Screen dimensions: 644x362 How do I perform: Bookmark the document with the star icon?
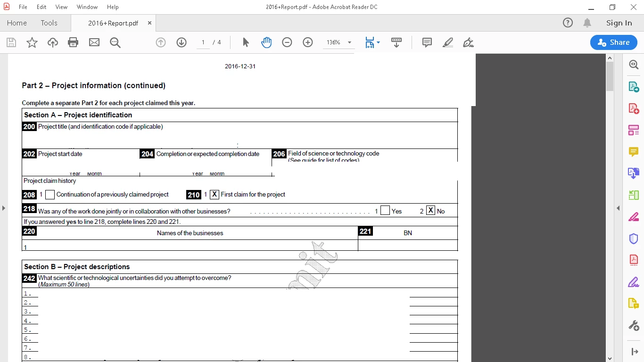coord(32,42)
